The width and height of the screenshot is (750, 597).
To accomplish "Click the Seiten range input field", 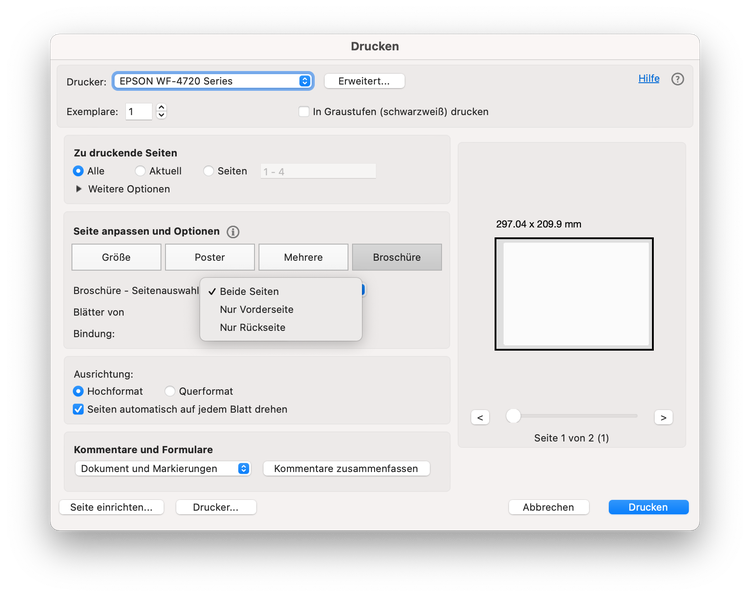I will tap(317, 171).
